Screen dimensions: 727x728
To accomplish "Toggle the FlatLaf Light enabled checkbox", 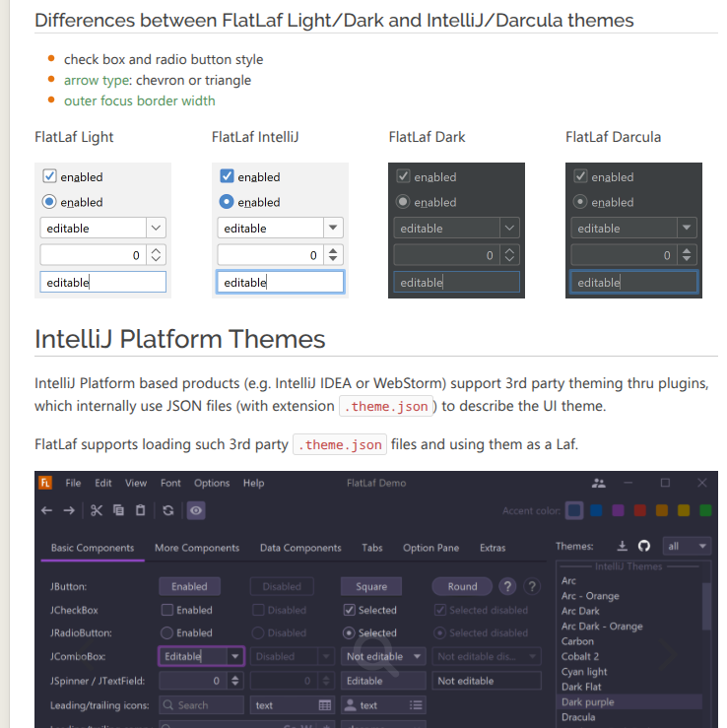I will [x=49, y=176].
